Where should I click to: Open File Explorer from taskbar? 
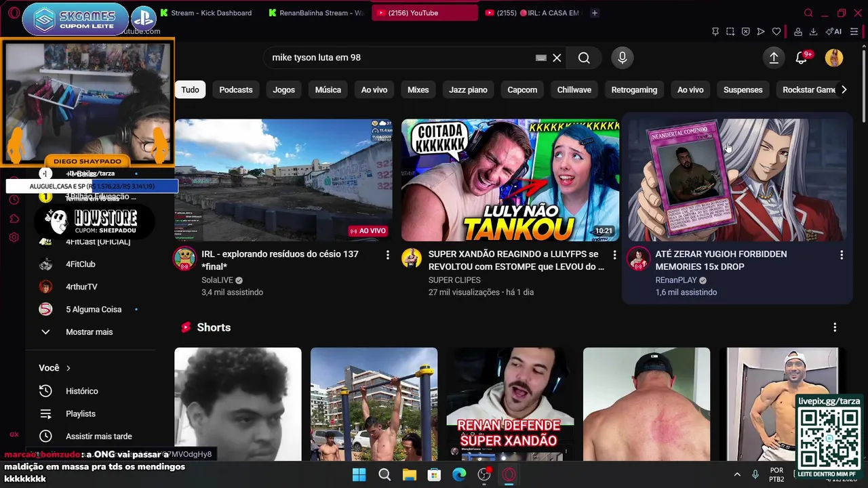coord(410,474)
